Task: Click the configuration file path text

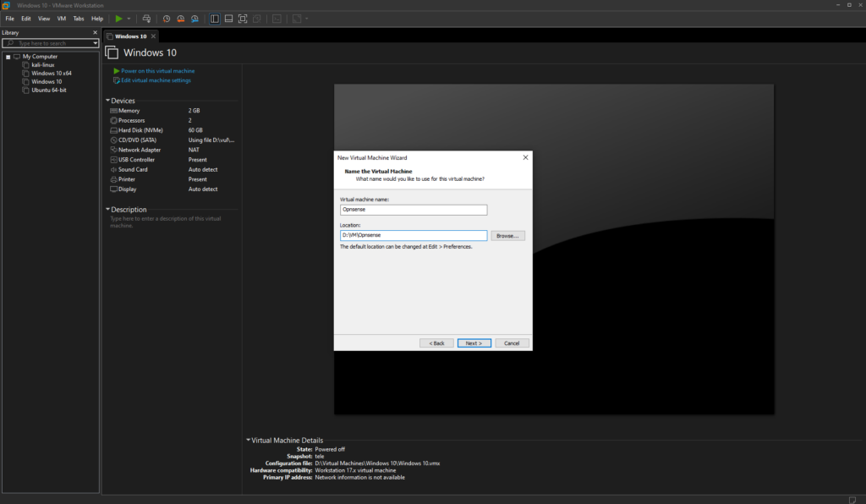Action: tap(377, 463)
